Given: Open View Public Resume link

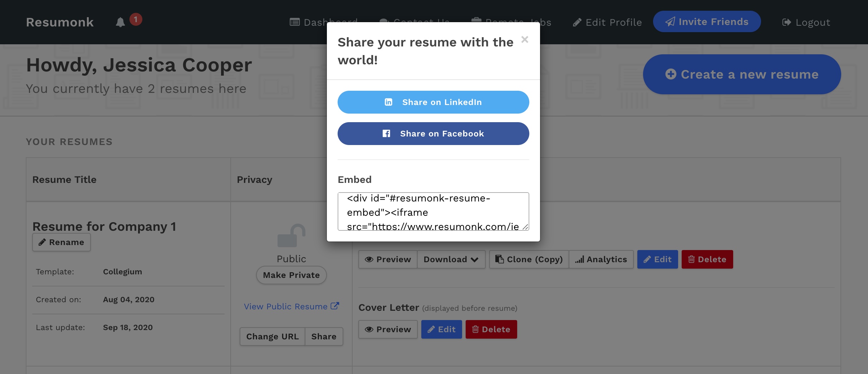Looking at the screenshot, I should pos(291,306).
